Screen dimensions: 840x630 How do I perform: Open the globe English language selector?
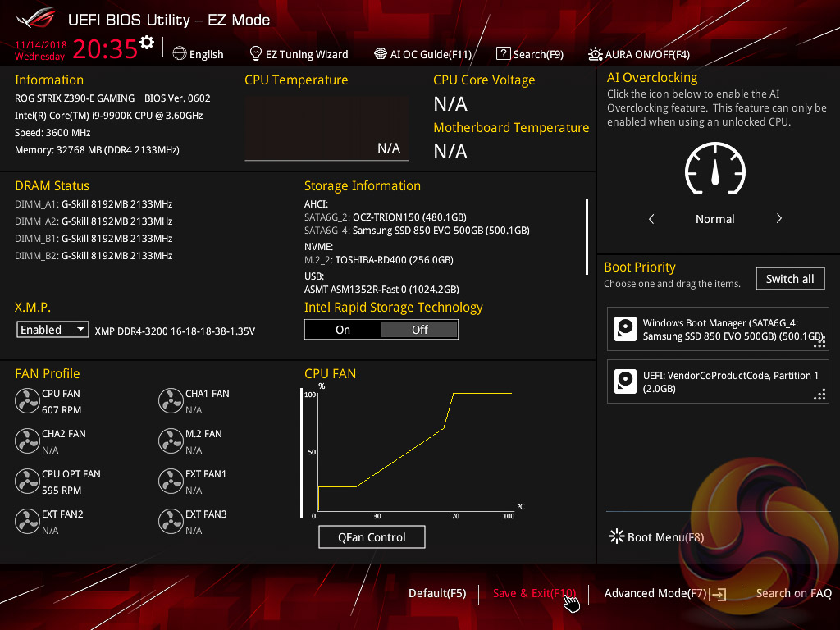coord(198,54)
